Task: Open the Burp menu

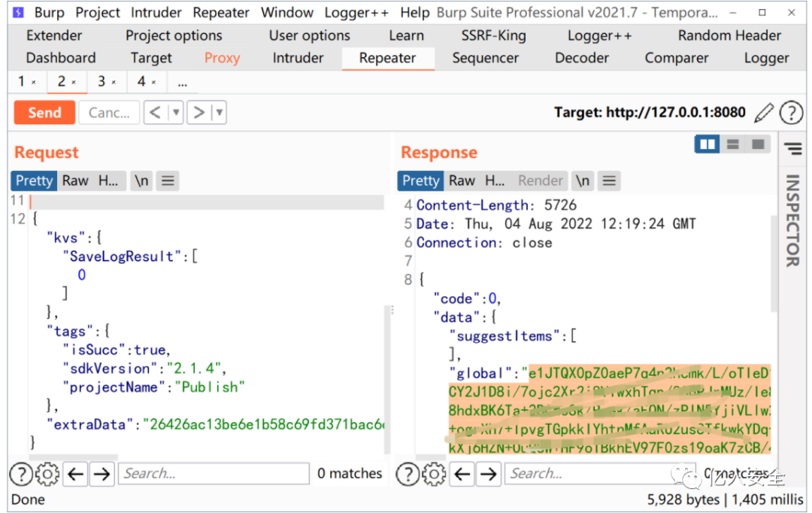Action: pyautogui.click(x=49, y=13)
